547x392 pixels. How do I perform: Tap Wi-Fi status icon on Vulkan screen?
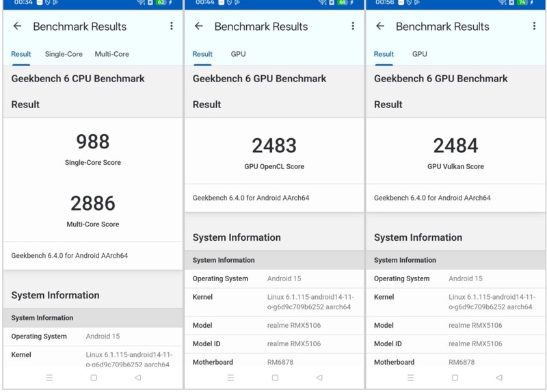click(x=503, y=3)
